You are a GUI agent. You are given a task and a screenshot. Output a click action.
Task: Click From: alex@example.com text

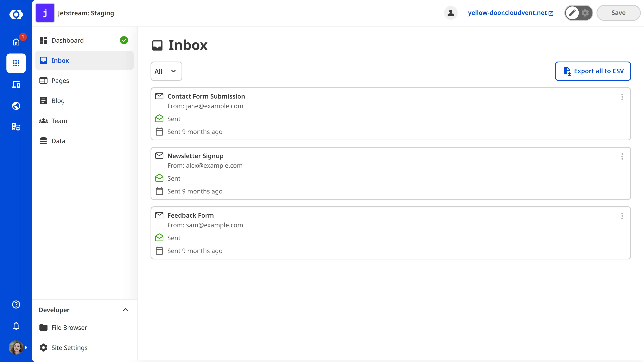click(205, 165)
